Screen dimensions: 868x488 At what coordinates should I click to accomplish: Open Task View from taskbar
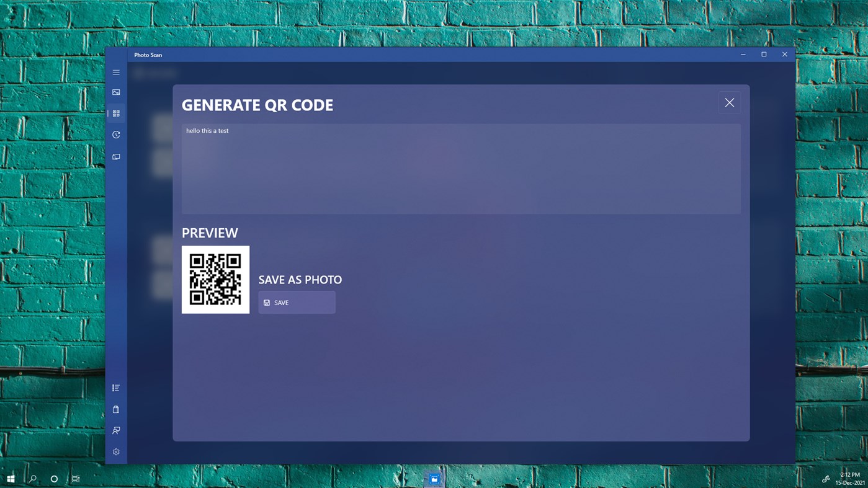[x=74, y=478]
